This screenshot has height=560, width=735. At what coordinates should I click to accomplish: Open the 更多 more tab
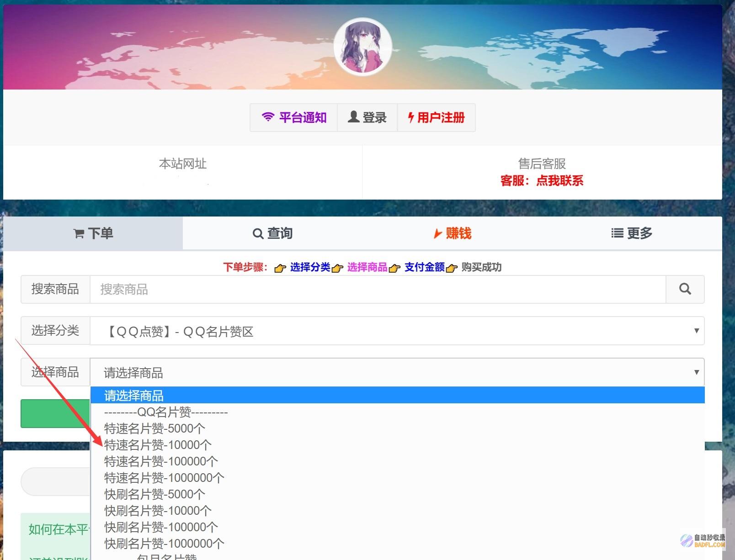[632, 233]
